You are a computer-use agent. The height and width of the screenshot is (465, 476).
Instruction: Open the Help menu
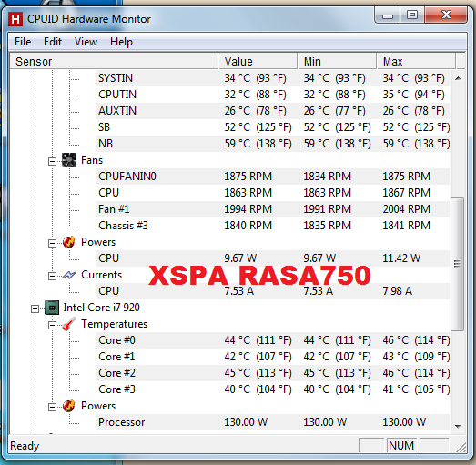tap(121, 42)
